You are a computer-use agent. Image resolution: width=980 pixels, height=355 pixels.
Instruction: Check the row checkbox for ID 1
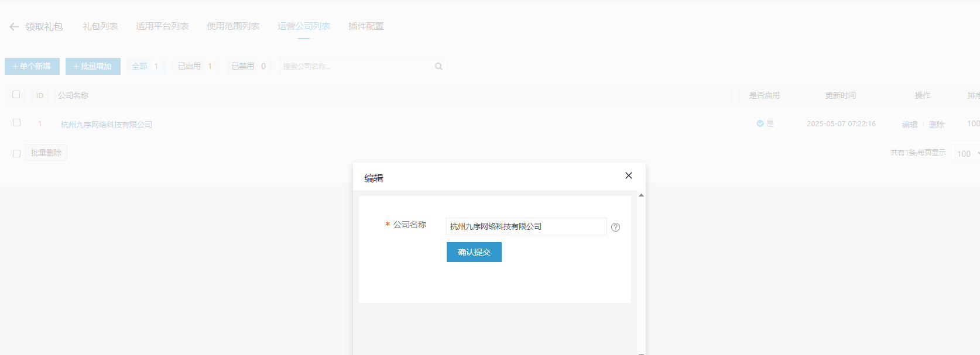(16, 123)
